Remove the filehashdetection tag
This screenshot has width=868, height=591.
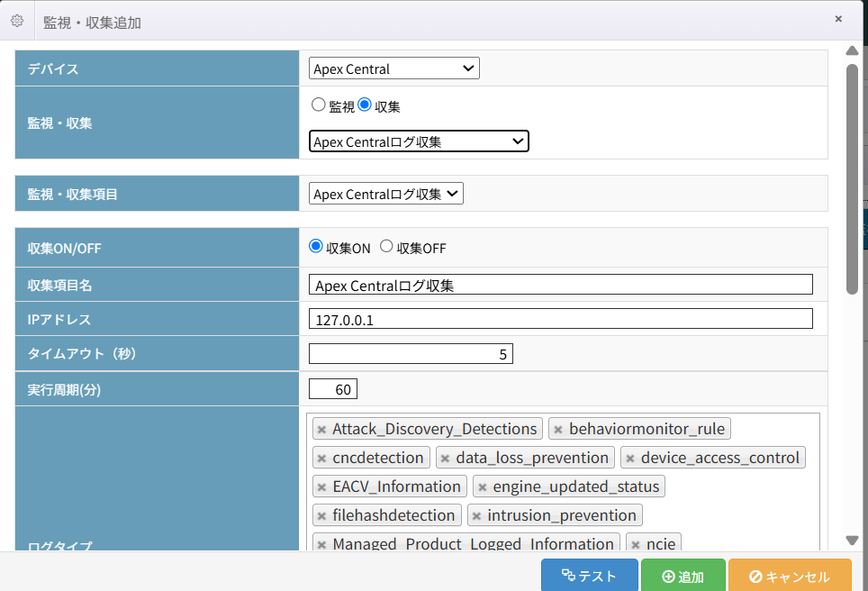[321, 515]
